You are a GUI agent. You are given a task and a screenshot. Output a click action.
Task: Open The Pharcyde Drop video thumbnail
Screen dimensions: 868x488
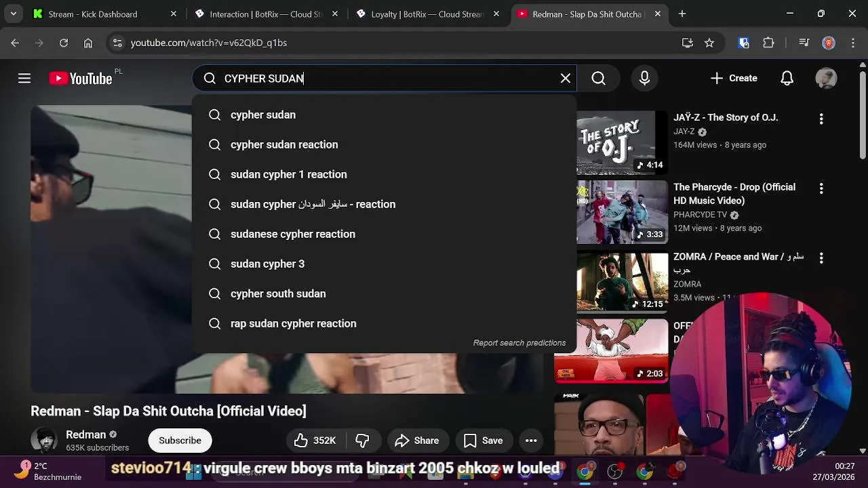pos(622,211)
